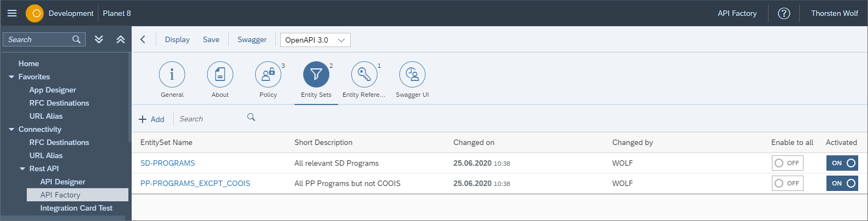
Task: Open the About document section
Action: pyautogui.click(x=220, y=75)
